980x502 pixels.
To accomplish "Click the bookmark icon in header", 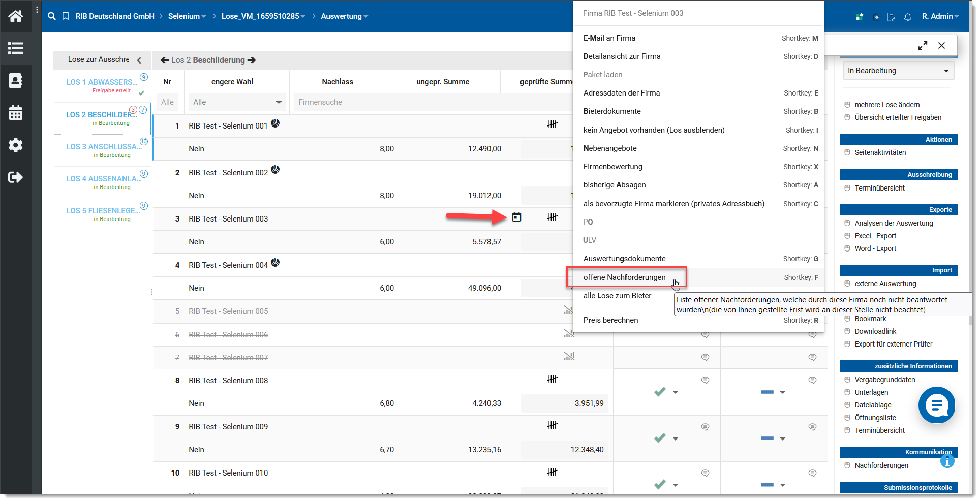I will coord(66,16).
